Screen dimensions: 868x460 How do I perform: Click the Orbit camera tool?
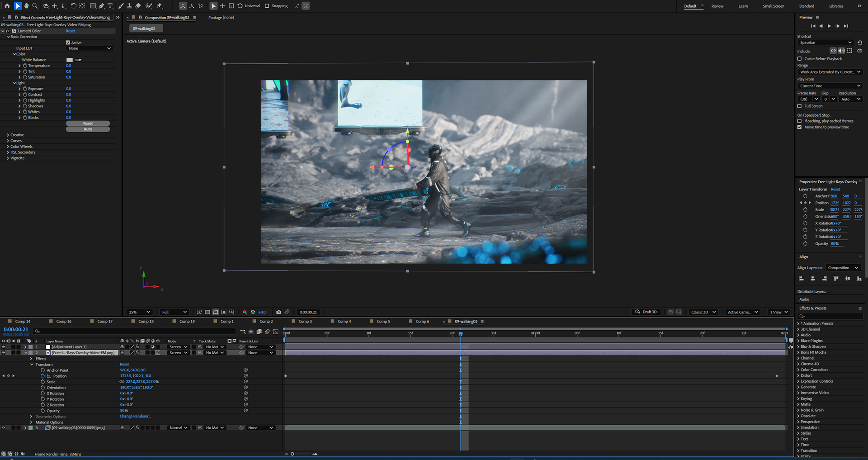pos(46,6)
